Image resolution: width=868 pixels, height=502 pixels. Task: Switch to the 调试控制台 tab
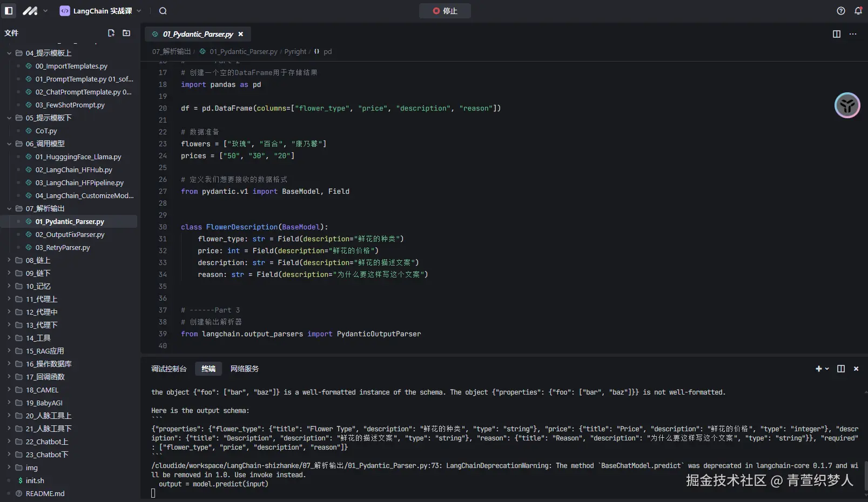(169, 369)
